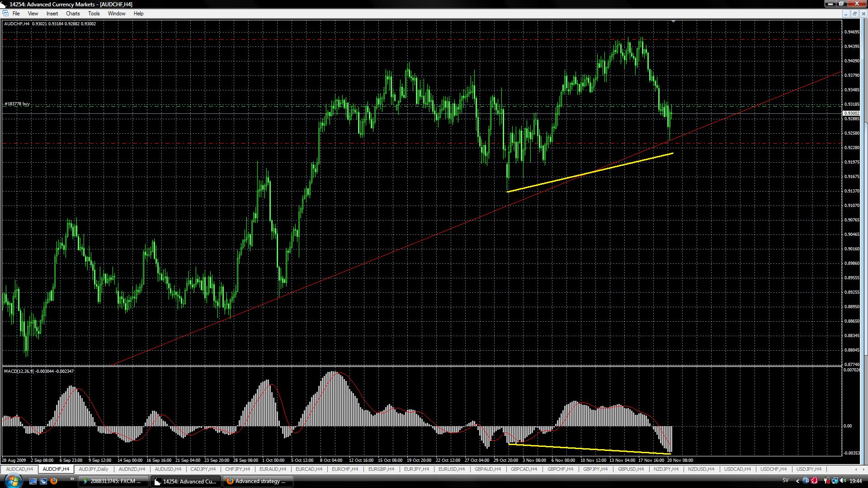Switch to the EURUSD,H4 chart tab
Image resolution: width=868 pixels, height=488 pixels.
coord(451,469)
